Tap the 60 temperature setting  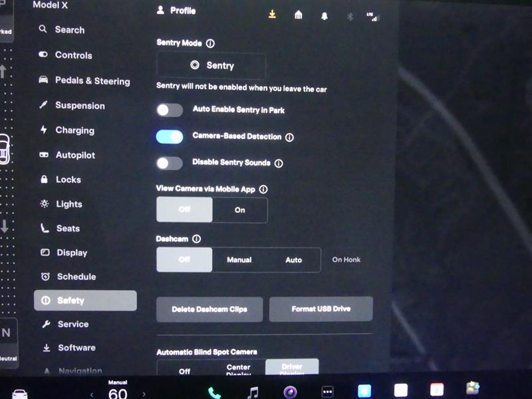coord(118,394)
